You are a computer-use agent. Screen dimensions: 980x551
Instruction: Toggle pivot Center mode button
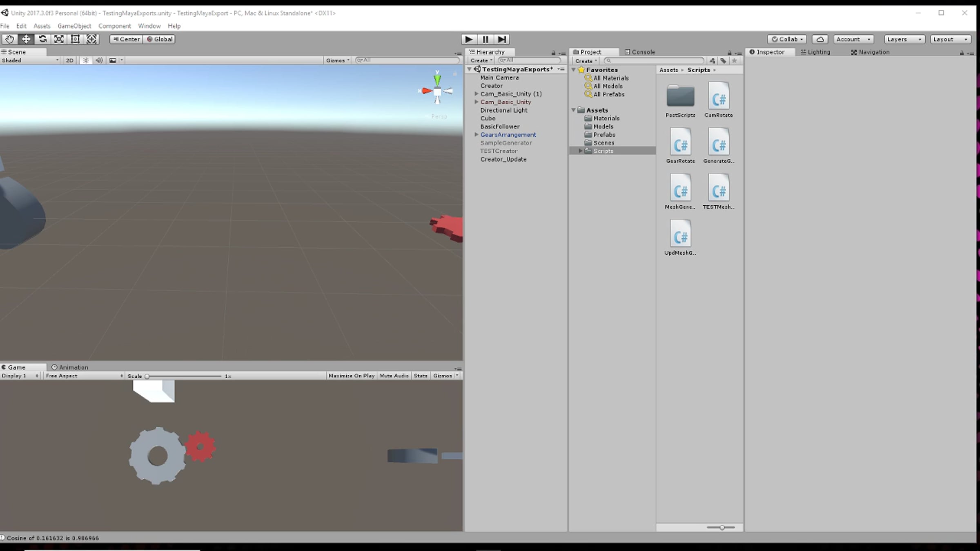(126, 39)
